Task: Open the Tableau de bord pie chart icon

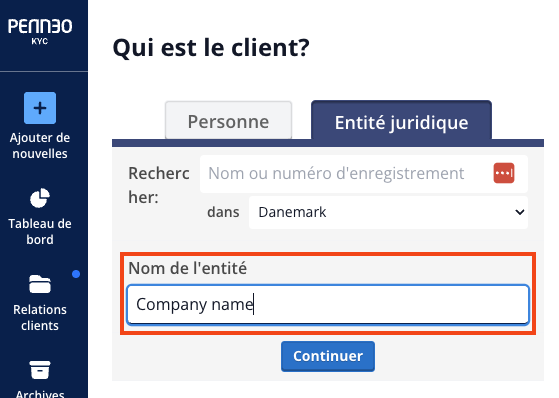Action: point(40,198)
